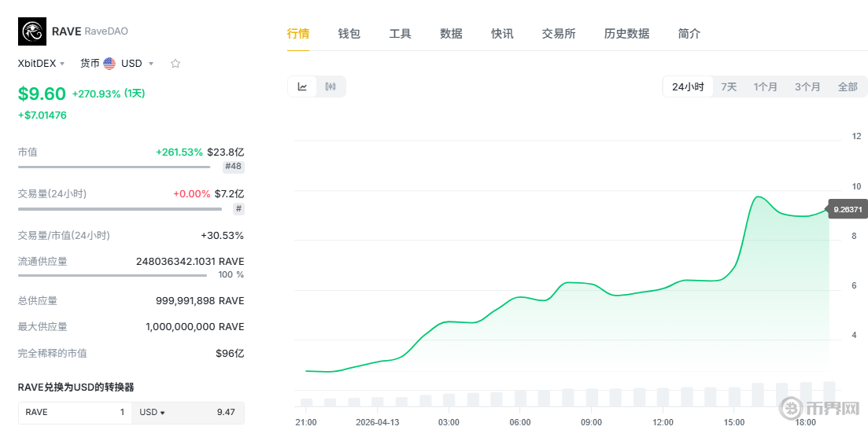Screen dimensions: 868x430
Task: Click the $7.2亿 trading volume value
Action: (229, 194)
